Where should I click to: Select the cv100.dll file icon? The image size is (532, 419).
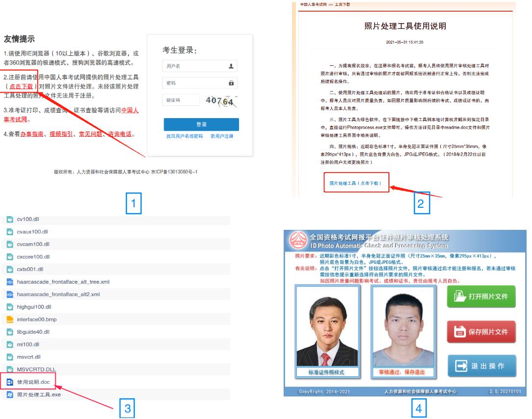coord(10,220)
